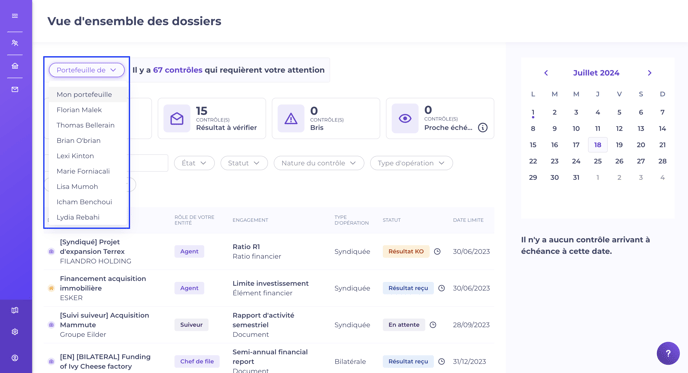Open the Funding of Ivy Cheese factory dossier
The width and height of the screenshot is (688, 373).
tap(105, 362)
